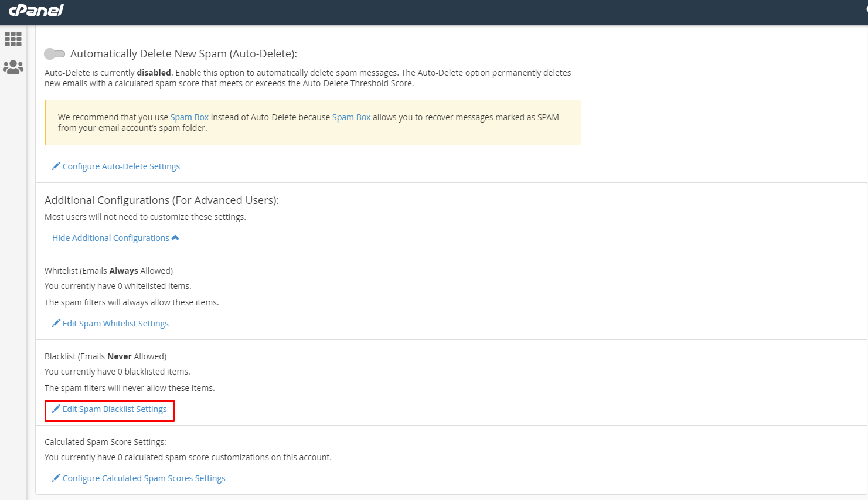Open the first Spam Box link in recommendation
The width and height of the screenshot is (868, 500).
tap(189, 117)
